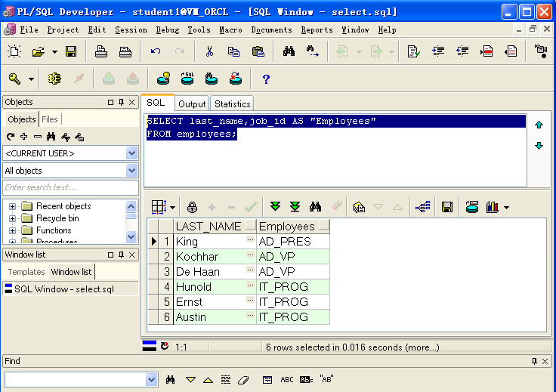The width and height of the screenshot is (556, 392).
Task: Toggle the edit data lock icon
Action: [192, 207]
